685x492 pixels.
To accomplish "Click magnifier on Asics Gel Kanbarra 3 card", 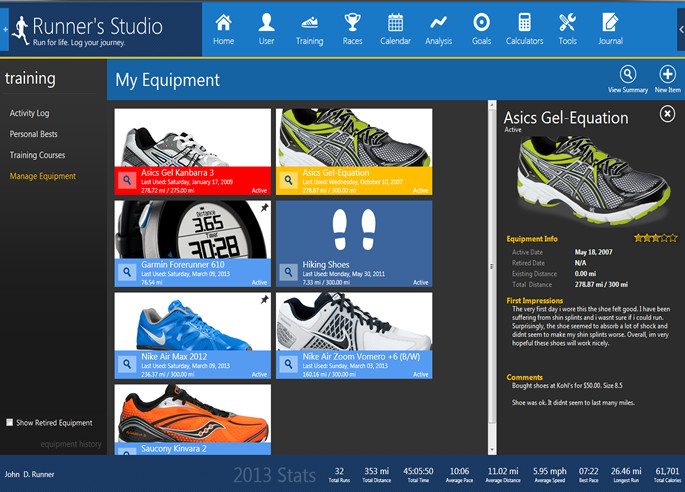I will click(x=127, y=180).
